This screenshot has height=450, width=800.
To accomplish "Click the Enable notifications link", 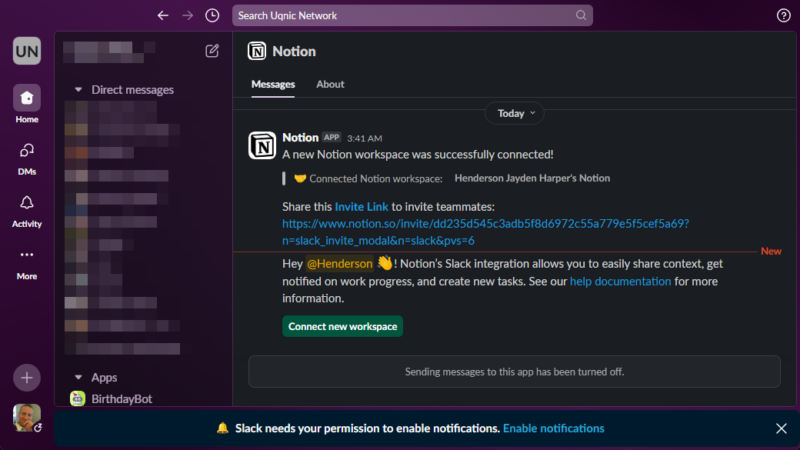I will click(554, 429).
